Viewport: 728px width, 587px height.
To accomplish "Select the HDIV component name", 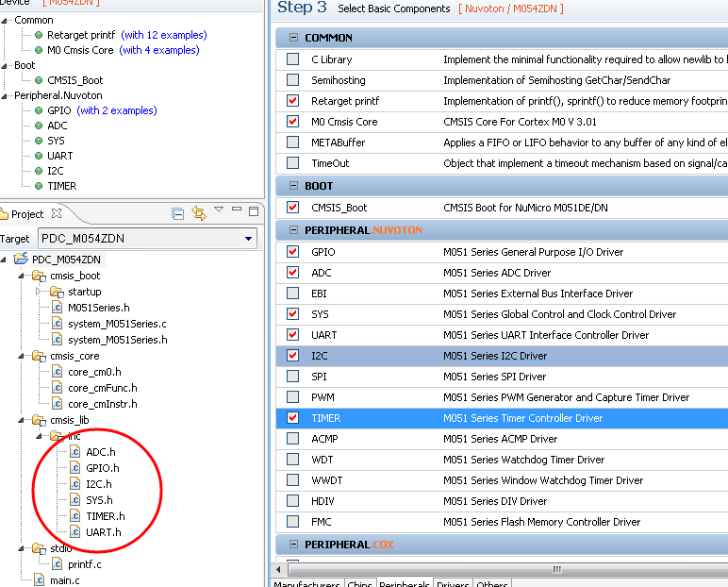I will pos(323,501).
